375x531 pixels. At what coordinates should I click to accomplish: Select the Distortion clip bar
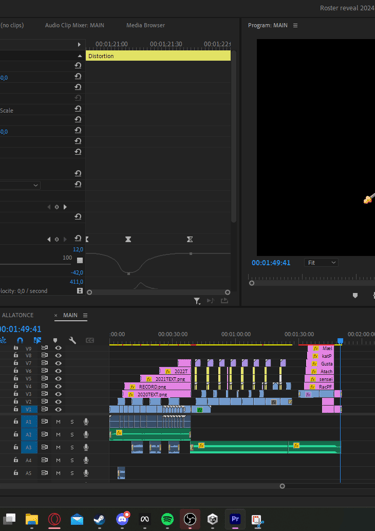pyautogui.click(x=158, y=56)
